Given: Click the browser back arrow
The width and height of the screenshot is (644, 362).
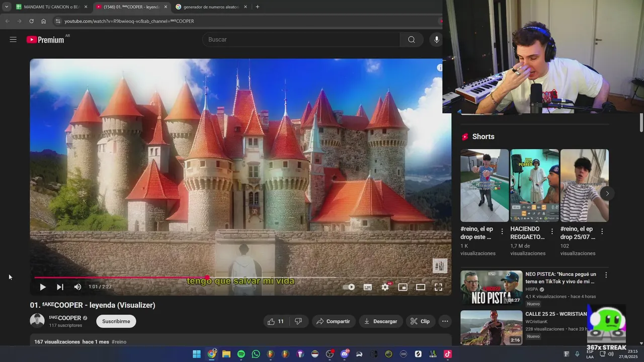Looking at the screenshot, I should tap(7, 21).
